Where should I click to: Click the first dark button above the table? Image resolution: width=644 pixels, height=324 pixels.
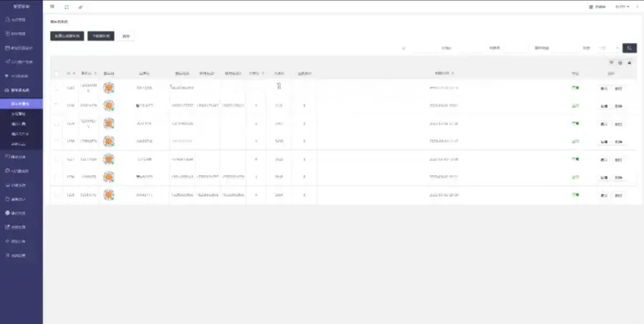(x=67, y=35)
